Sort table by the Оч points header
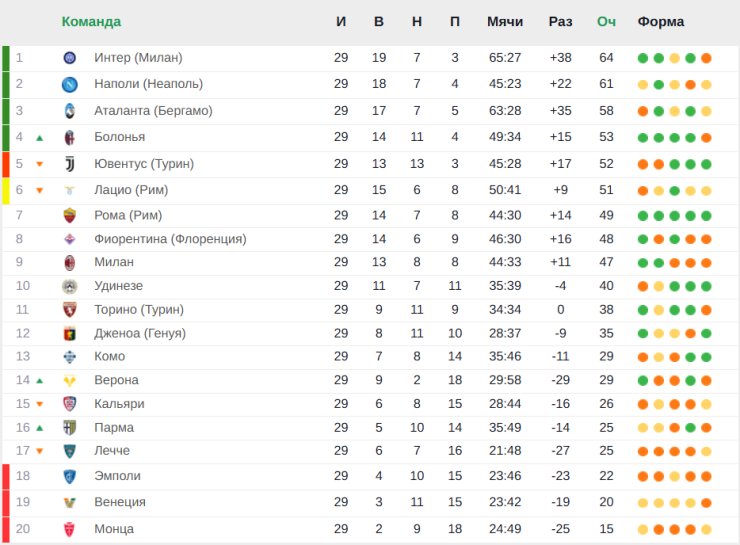This screenshot has width=740, height=545. tap(606, 22)
